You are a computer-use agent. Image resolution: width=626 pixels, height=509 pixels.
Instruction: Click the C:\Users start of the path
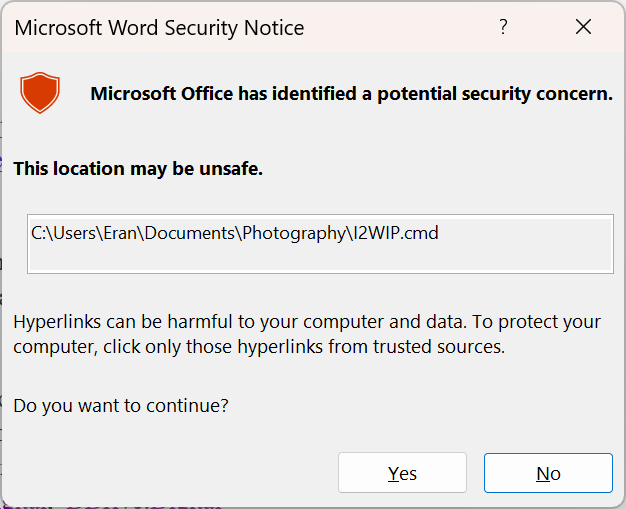coord(62,234)
